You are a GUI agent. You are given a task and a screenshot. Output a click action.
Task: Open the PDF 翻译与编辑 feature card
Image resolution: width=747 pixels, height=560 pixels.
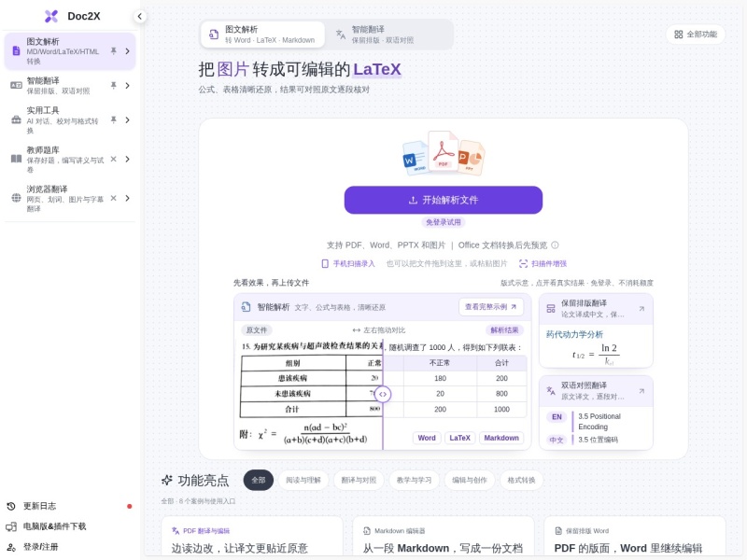(252, 537)
